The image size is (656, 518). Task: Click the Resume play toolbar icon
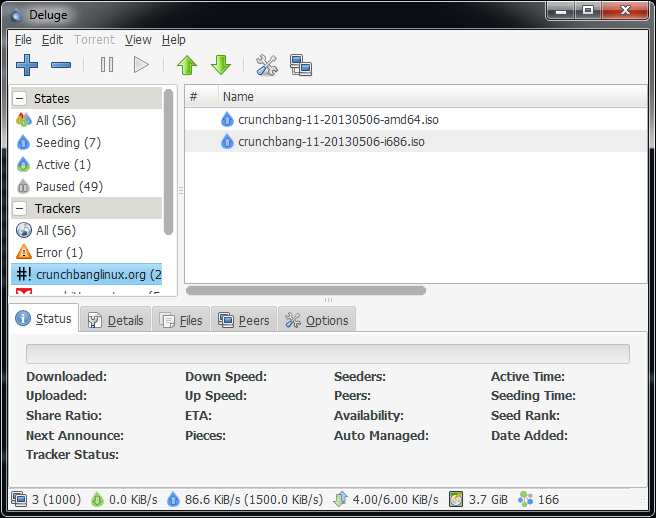141,65
